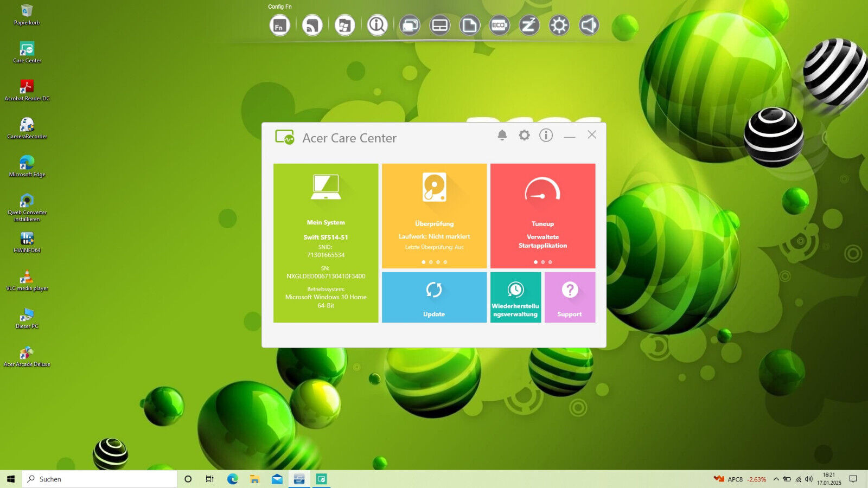Click taskbar volume tray icon

click(x=809, y=479)
